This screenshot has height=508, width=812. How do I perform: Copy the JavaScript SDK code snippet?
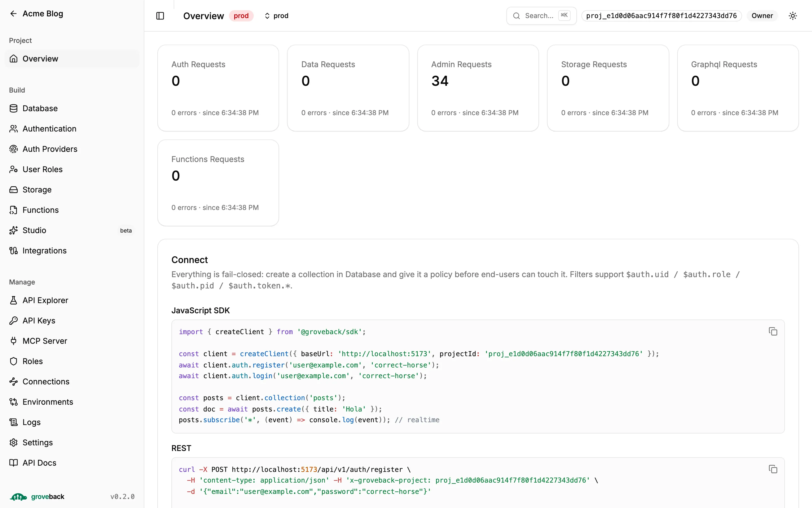pos(773,332)
